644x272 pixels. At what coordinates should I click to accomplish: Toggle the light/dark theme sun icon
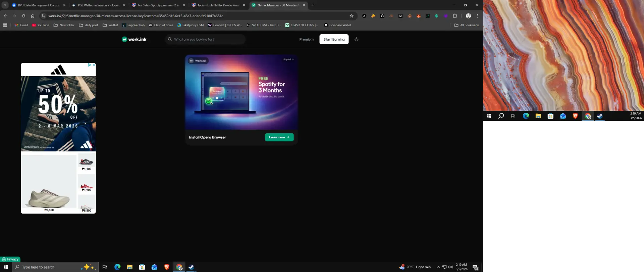click(356, 39)
